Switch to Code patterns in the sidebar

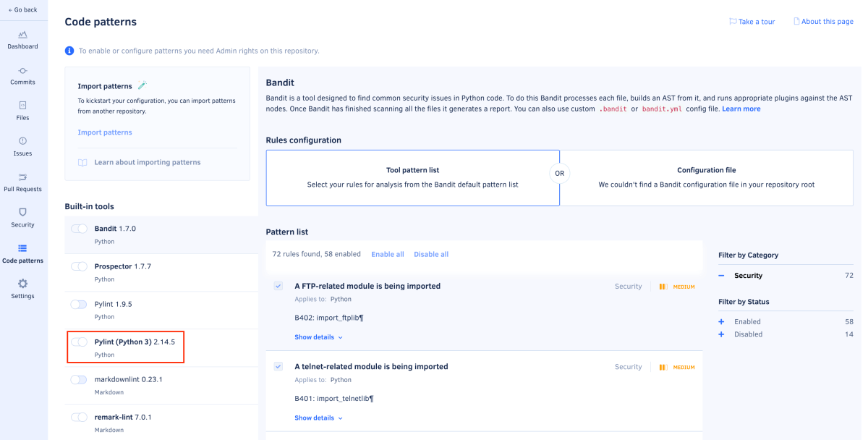22,253
